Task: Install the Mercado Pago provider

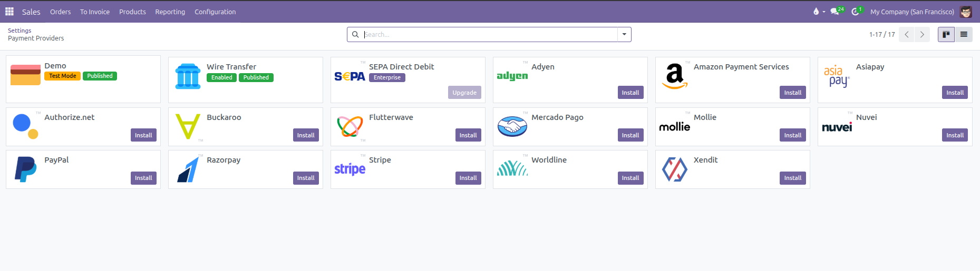Action: 630,135
